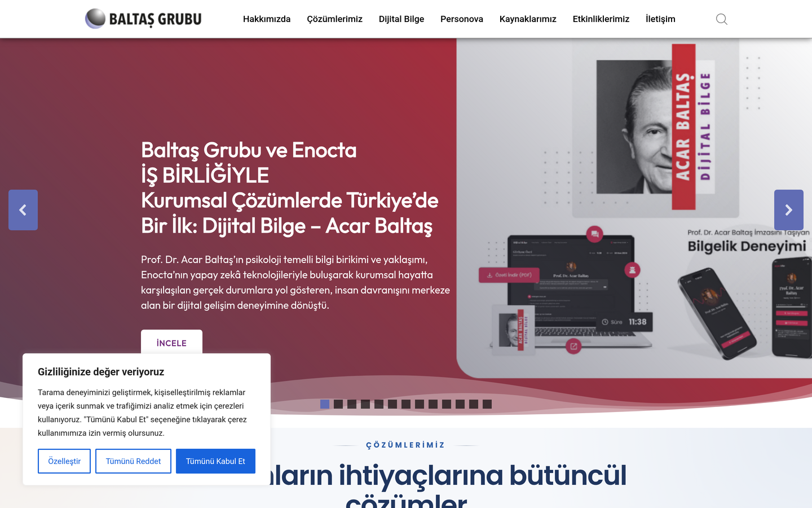Open the Çözümlerimiz menu
This screenshot has width=812, height=508.
335,19
